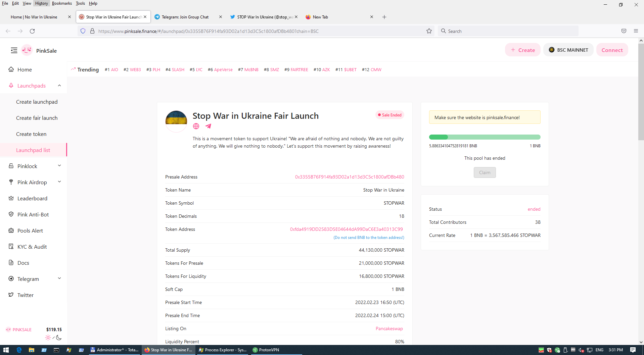644x355 pixels.
Task: Click the PinkSale logo icon
Action: [27, 50]
